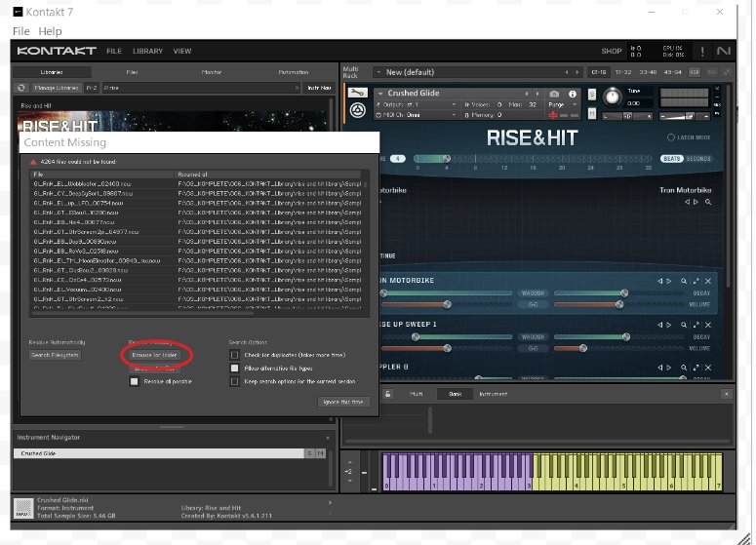756x545 pixels.
Task: Enable the Latch Mode radio toggle
Action: coord(671,137)
